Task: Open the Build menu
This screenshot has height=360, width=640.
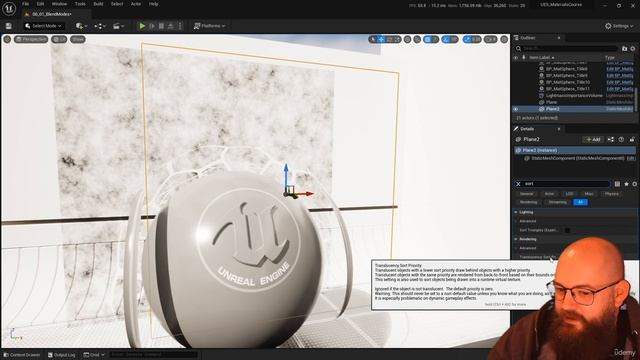Action: click(x=98, y=4)
